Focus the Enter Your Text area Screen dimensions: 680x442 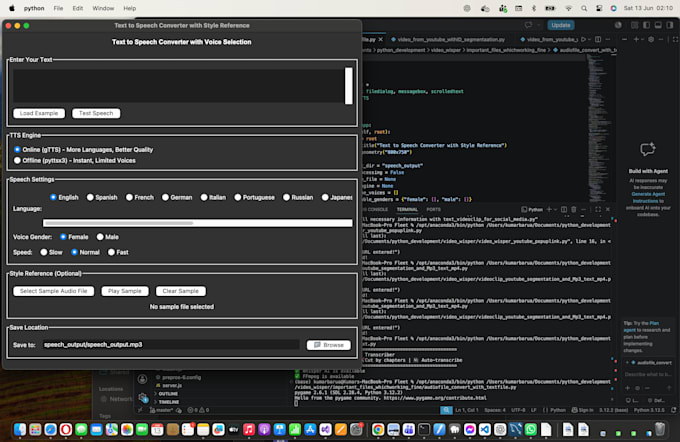point(178,85)
